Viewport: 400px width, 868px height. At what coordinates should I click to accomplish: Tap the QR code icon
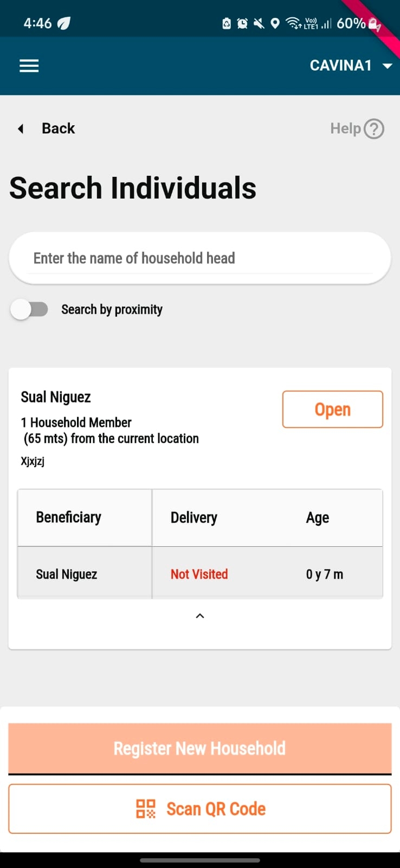coord(145,808)
